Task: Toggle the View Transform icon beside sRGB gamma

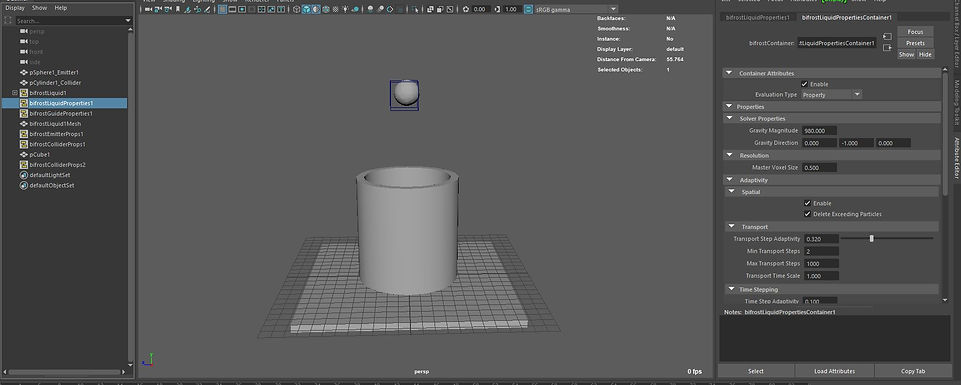Action: [528, 9]
